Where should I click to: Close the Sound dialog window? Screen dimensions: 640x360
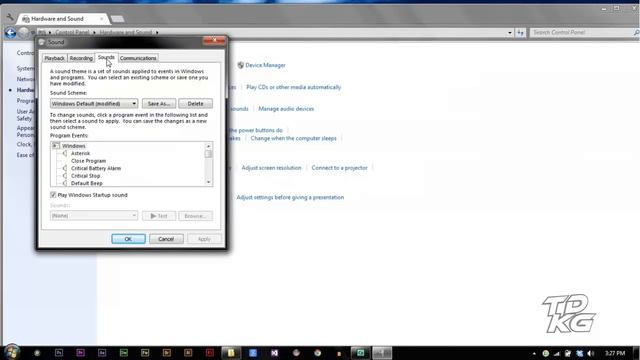click(214, 41)
